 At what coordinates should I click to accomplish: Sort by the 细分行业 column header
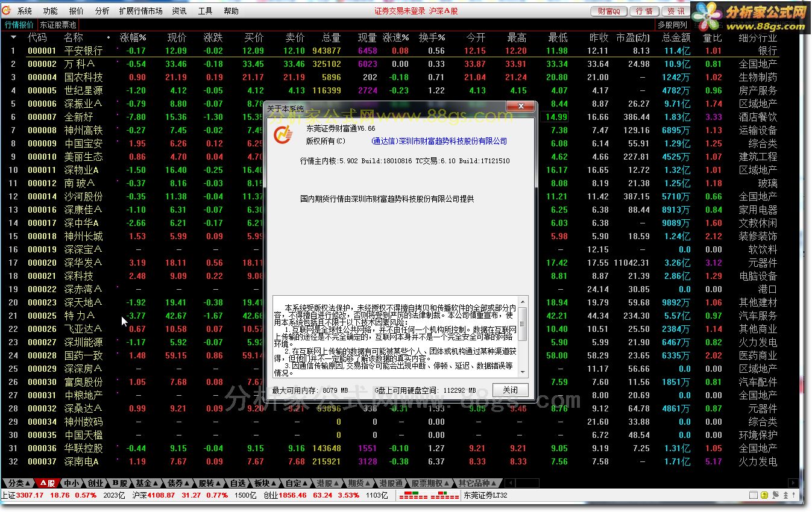pyautogui.click(x=758, y=37)
